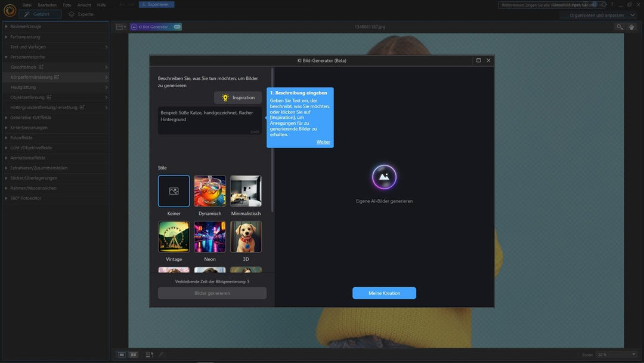Viewport: 644px width, 363px height.
Task: Activate the hand pan tool
Action: pyautogui.click(x=632, y=27)
